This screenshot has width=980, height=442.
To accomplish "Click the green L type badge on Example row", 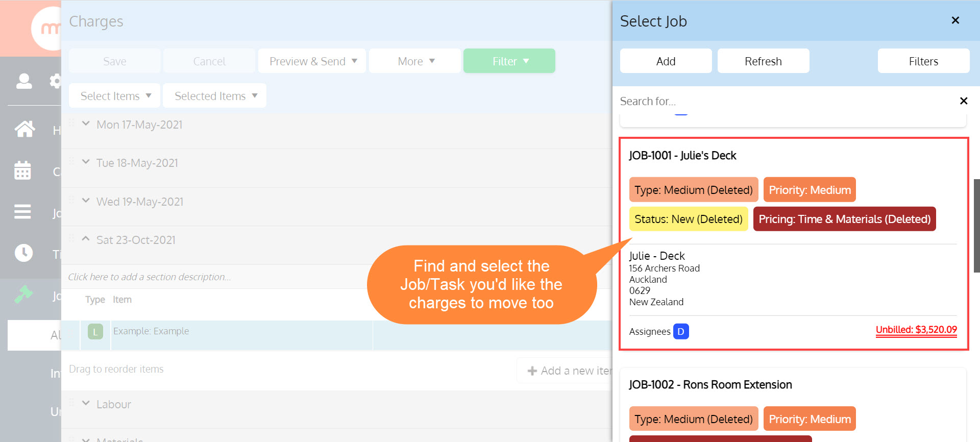I will [x=95, y=332].
